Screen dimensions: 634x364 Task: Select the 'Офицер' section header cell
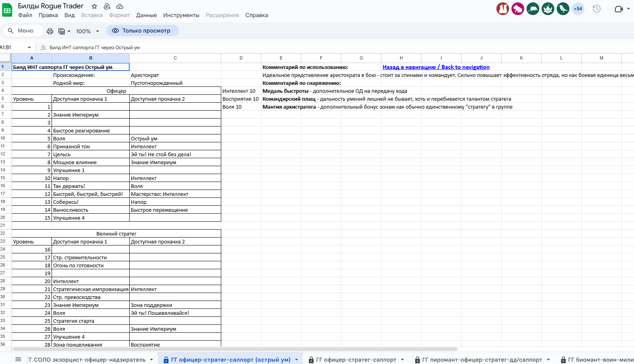click(117, 91)
